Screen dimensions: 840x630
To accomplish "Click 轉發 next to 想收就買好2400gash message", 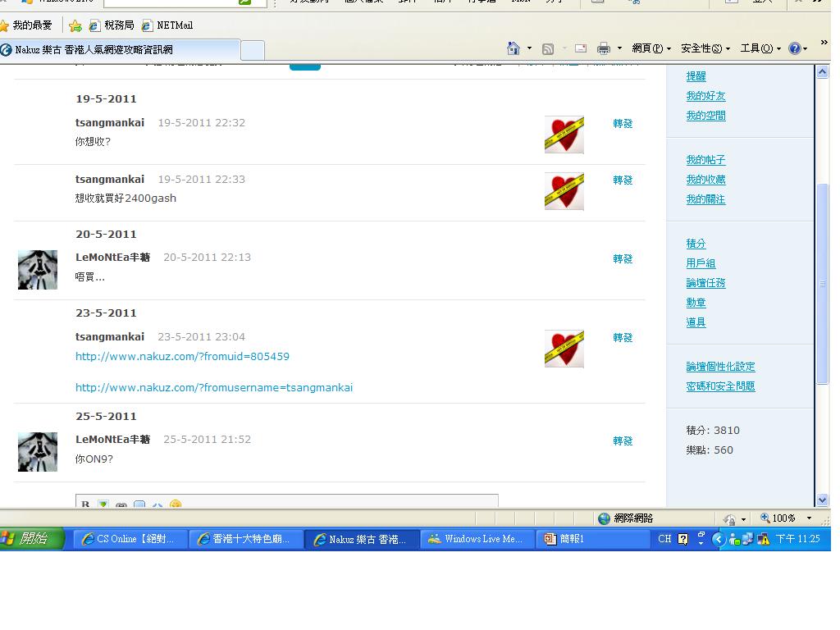I will point(623,180).
